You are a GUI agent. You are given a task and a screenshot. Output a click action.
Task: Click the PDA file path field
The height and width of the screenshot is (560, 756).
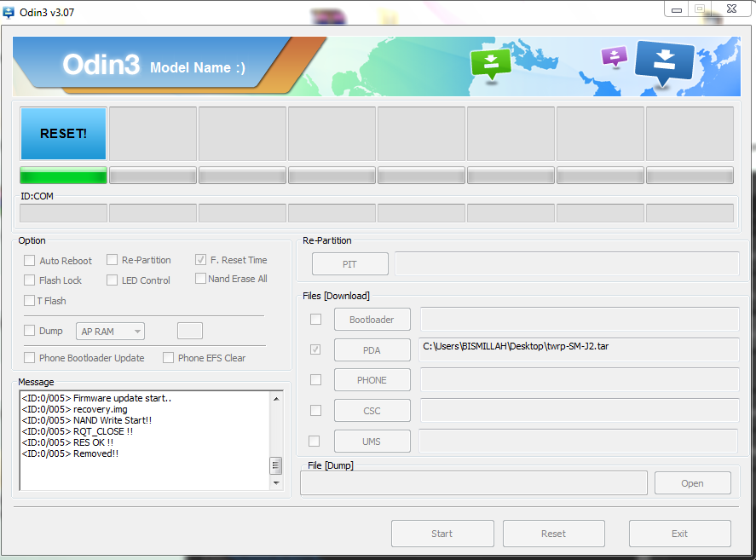[x=579, y=349]
